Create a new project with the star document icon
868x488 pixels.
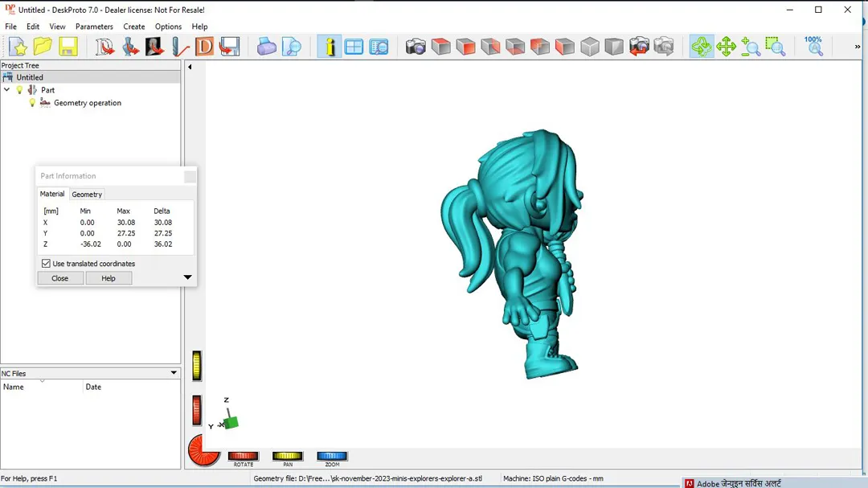(x=18, y=47)
